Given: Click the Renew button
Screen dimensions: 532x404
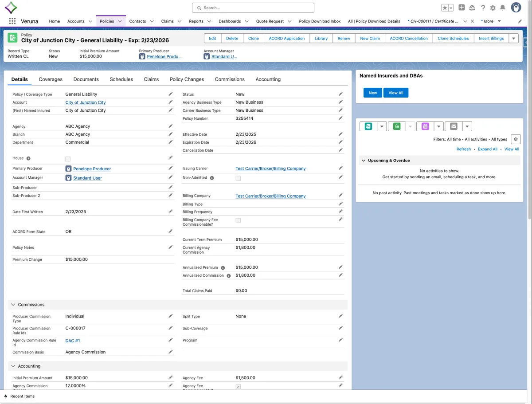Looking at the screenshot, I should (x=344, y=39).
